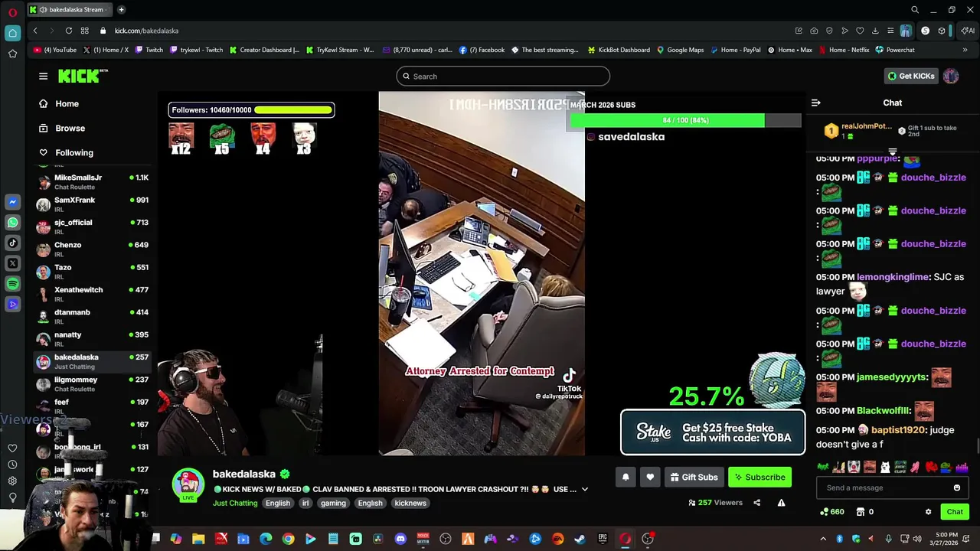Select the bakedalaska sidebar entry
The image size is (980, 551).
(x=92, y=361)
